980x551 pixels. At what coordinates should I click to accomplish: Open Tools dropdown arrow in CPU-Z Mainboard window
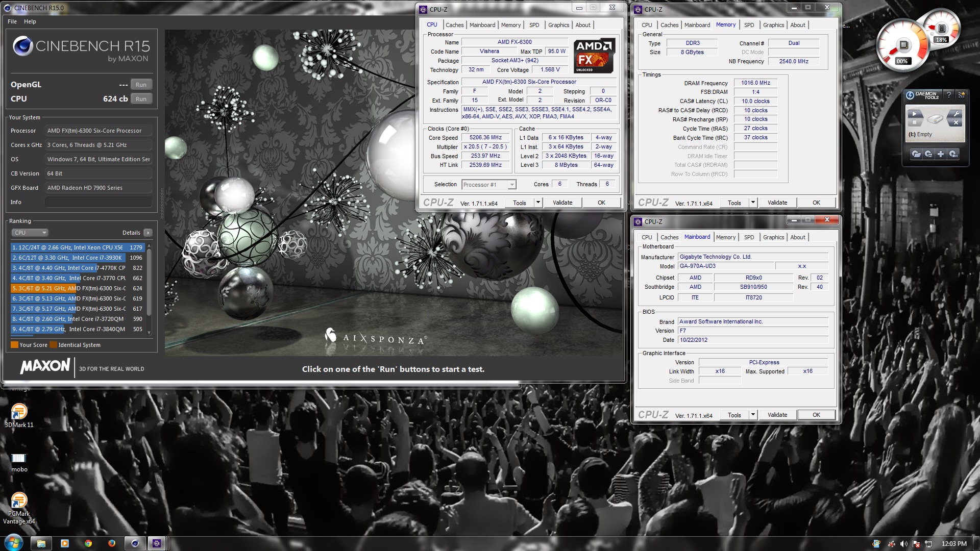(x=752, y=415)
